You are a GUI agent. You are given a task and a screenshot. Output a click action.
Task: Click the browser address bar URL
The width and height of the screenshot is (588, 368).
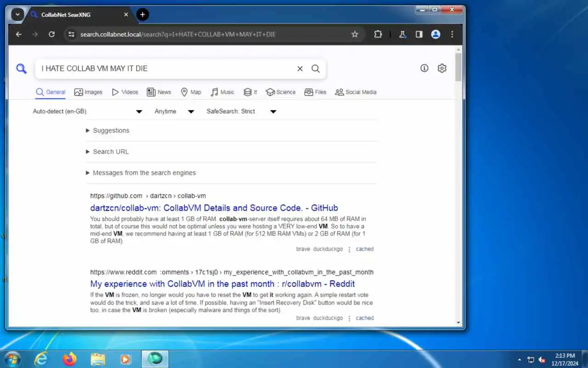178,34
